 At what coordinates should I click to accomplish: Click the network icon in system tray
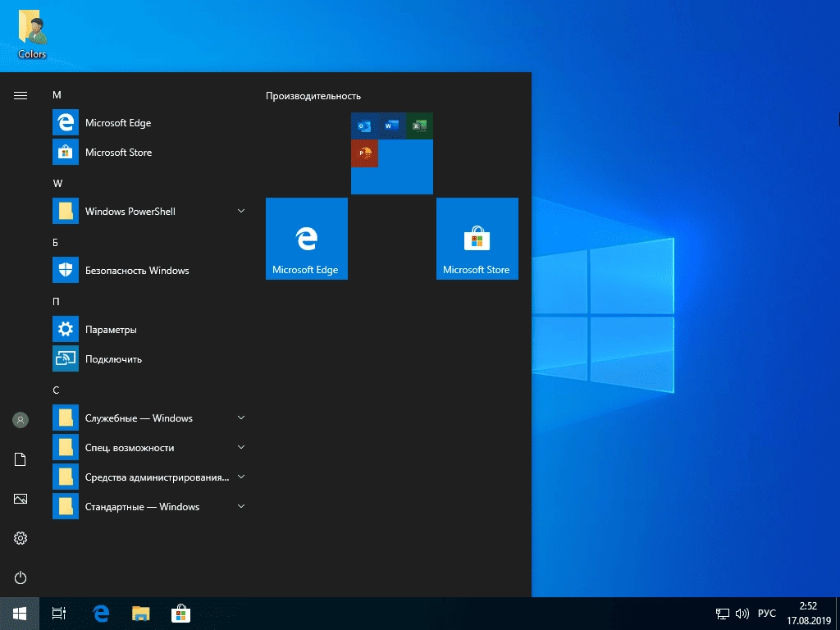tap(722, 614)
